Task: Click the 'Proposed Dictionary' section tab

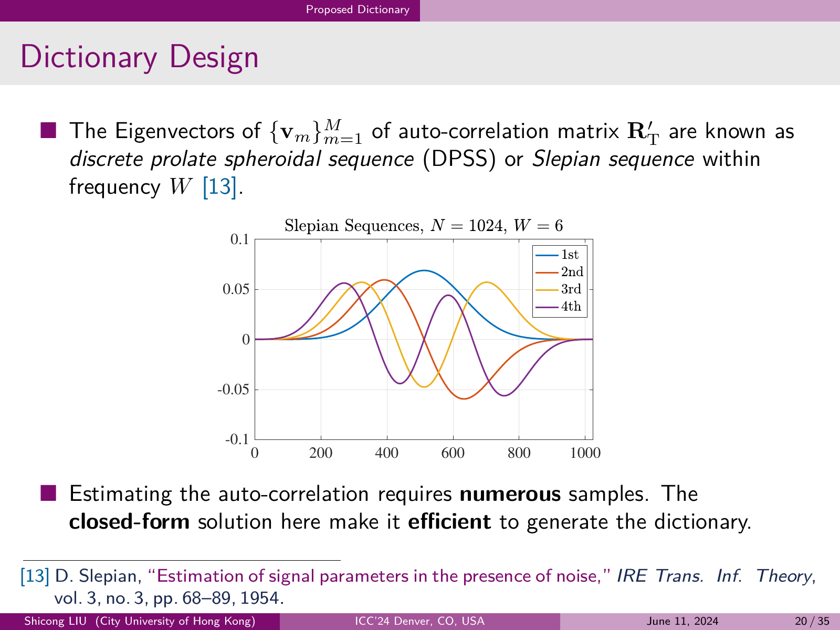Action: click(x=358, y=9)
